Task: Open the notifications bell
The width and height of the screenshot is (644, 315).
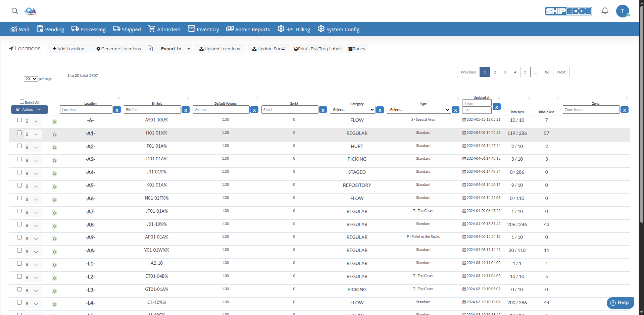Action: click(x=605, y=11)
